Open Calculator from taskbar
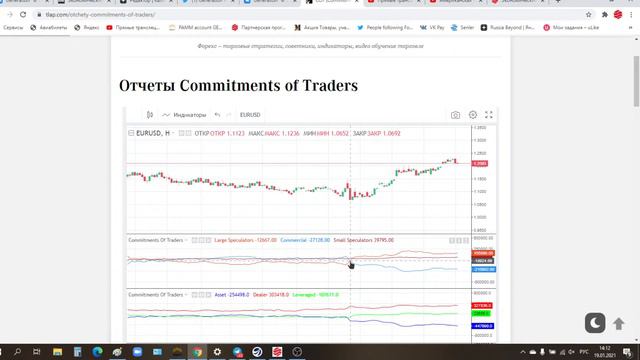The height and width of the screenshot is (360, 640). [x=77, y=352]
